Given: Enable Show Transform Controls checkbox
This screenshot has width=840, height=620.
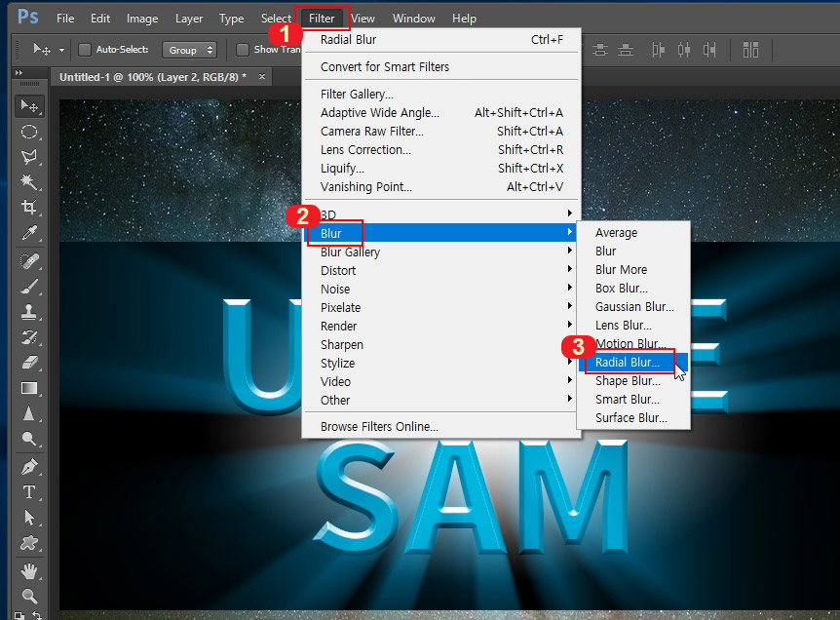Looking at the screenshot, I should point(243,50).
